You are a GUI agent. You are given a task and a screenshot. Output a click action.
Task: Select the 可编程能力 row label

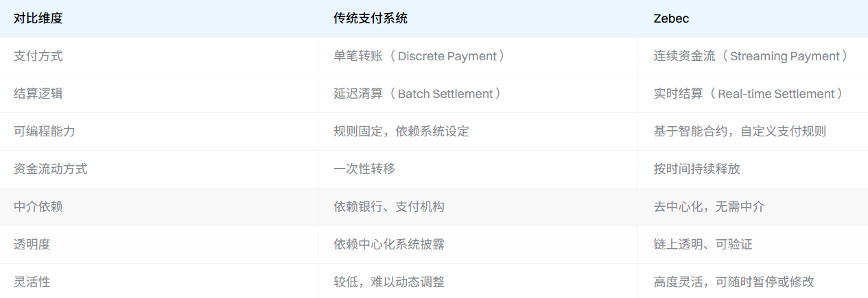[x=45, y=132]
